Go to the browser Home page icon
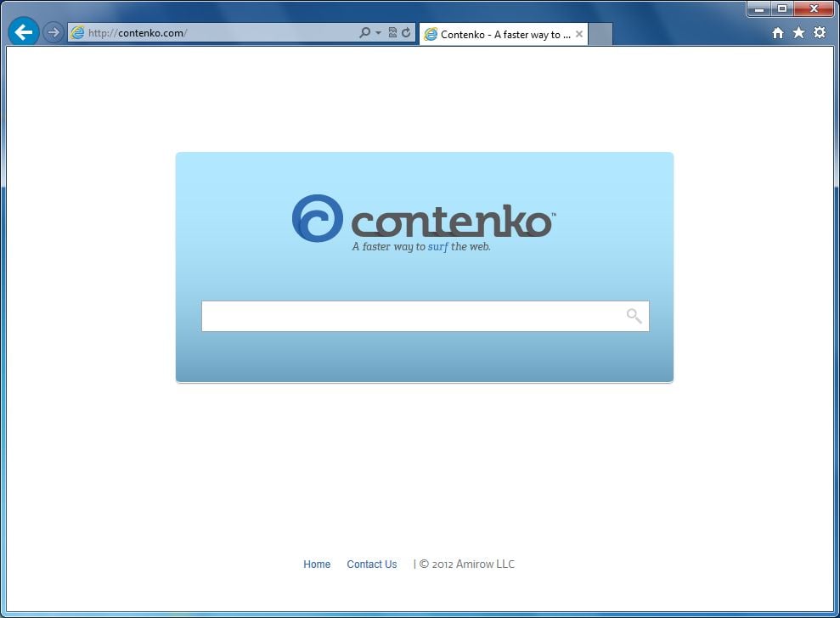840x618 pixels. pos(778,33)
